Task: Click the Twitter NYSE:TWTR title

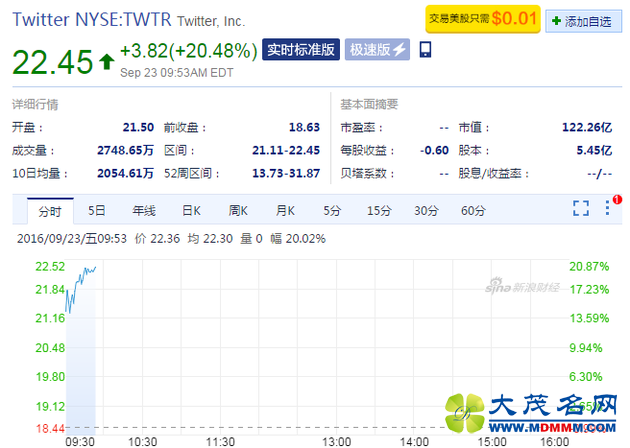Action: [92, 20]
